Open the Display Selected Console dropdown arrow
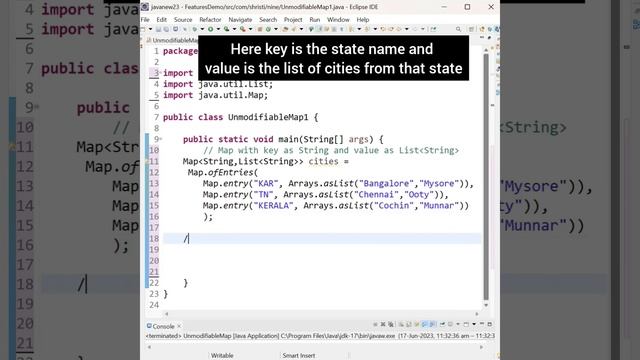The width and height of the screenshot is (640, 360). tap(458, 324)
